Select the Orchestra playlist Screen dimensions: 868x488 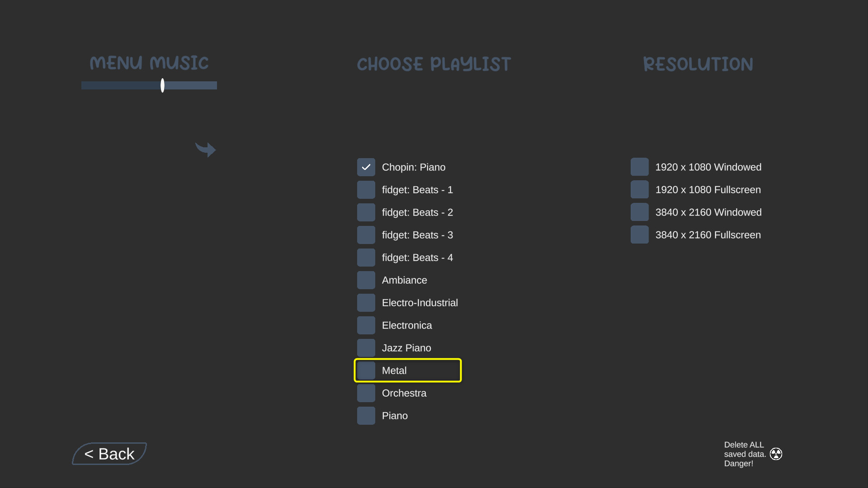point(366,393)
